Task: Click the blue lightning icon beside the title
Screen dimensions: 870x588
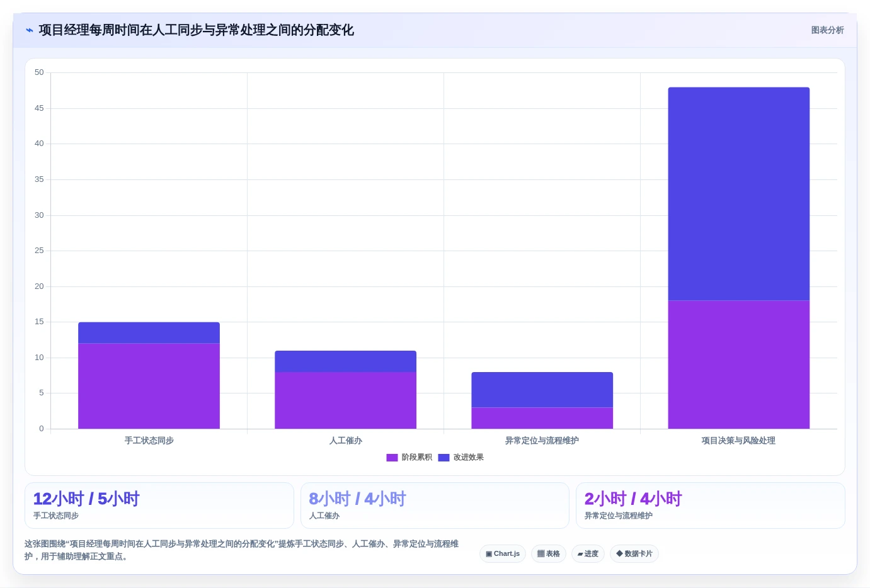Action: click(x=29, y=30)
